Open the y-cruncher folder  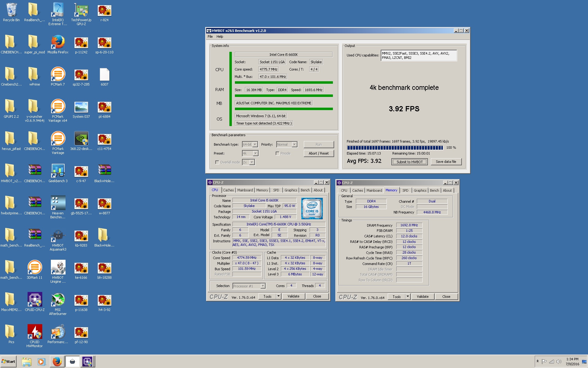(x=35, y=111)
